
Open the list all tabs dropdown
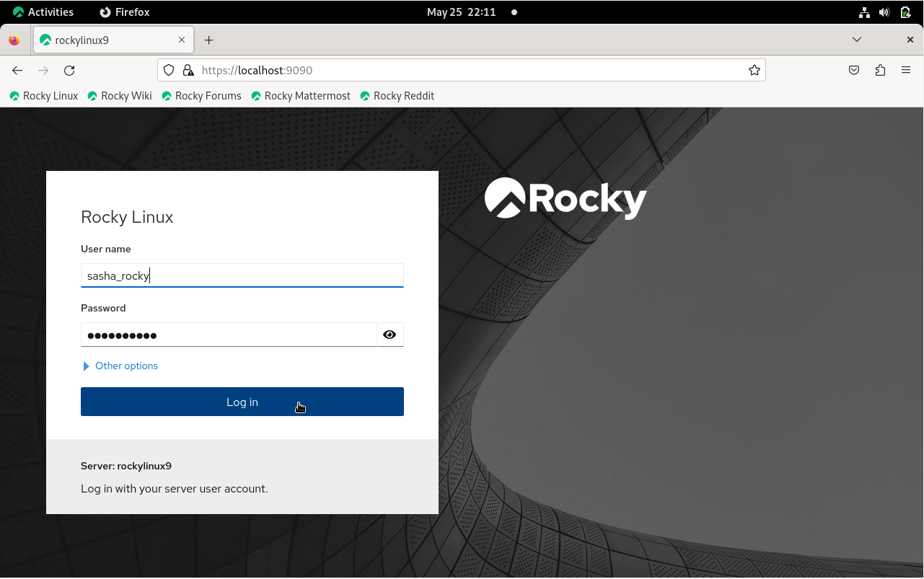[856, 40]
